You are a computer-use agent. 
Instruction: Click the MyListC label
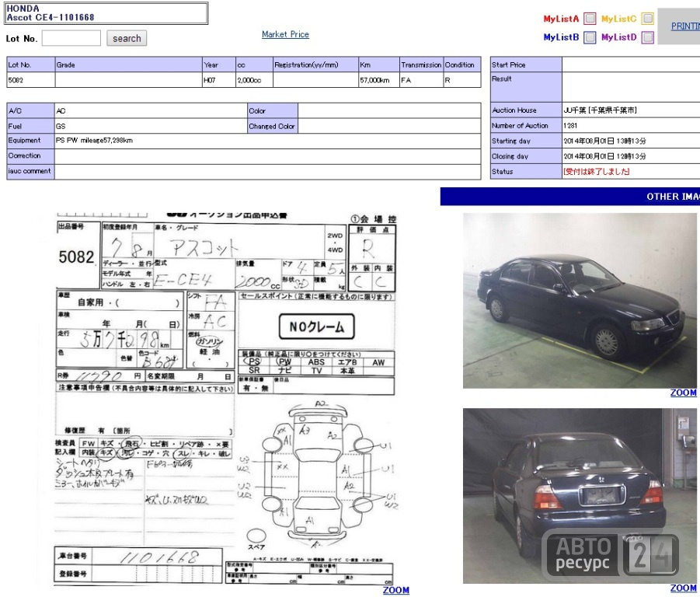click(x=618, y=19)
